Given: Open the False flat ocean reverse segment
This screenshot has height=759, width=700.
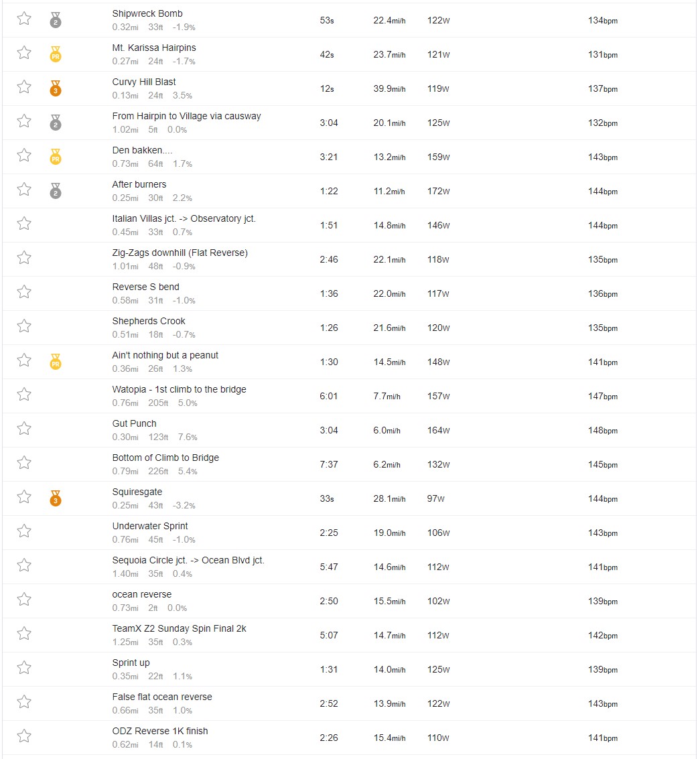Looking at the screenshot, I should [x=161, y=697].
